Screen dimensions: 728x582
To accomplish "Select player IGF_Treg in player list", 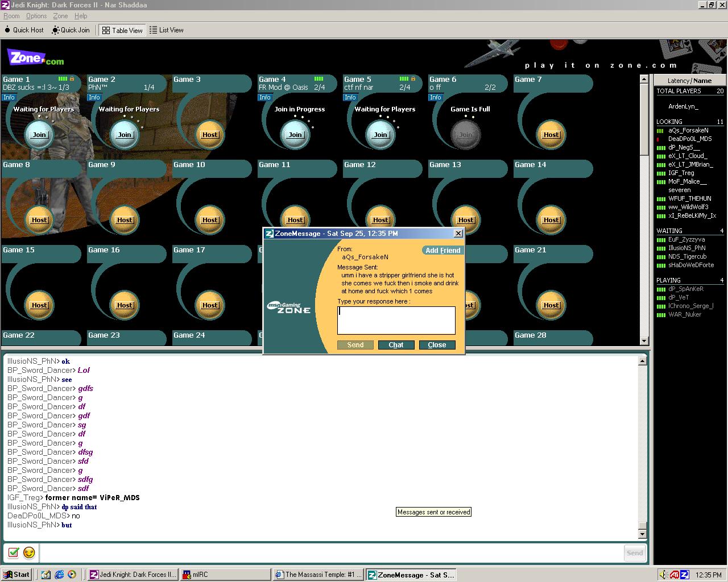I will 681,173.
